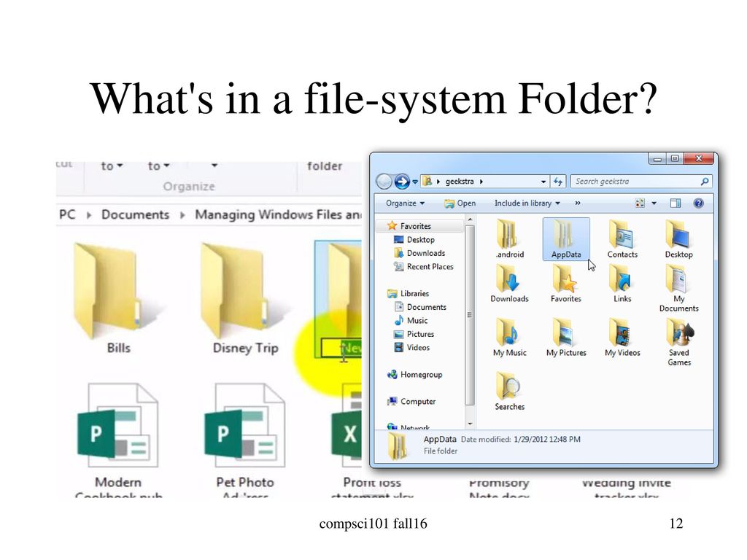Expand the Include in library dropdown
Screen dimensions: 747x560
(527, 203)
